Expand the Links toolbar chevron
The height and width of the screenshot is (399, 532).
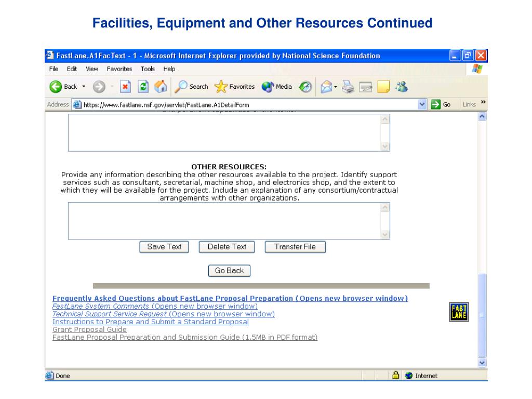(483, 102)
